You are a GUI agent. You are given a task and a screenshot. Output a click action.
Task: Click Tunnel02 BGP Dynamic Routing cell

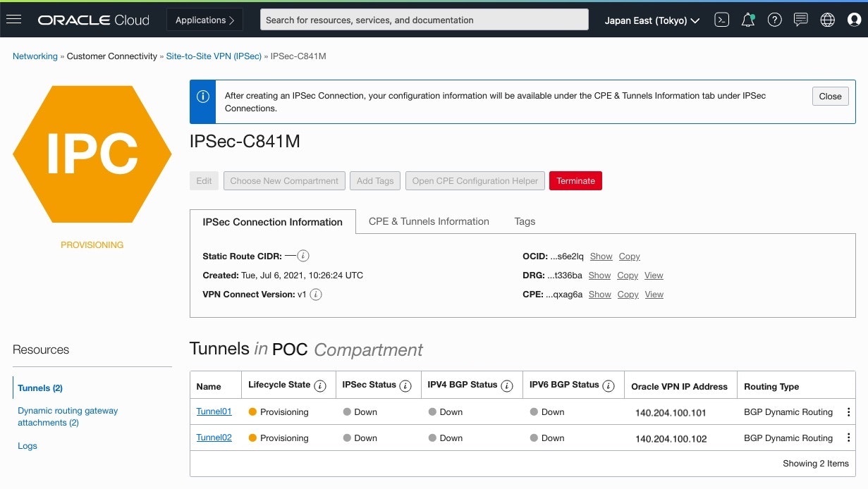pyautogui.click(x=788, y=438)
